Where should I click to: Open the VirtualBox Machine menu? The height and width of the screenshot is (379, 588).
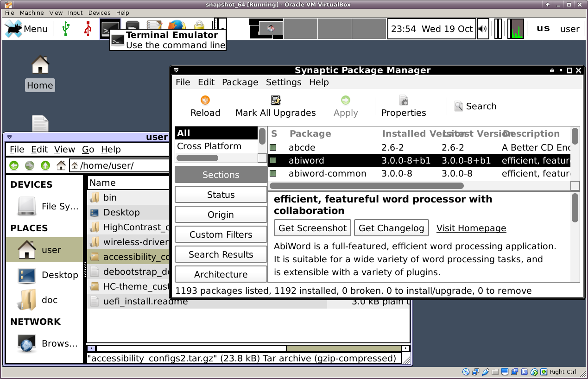32,13
